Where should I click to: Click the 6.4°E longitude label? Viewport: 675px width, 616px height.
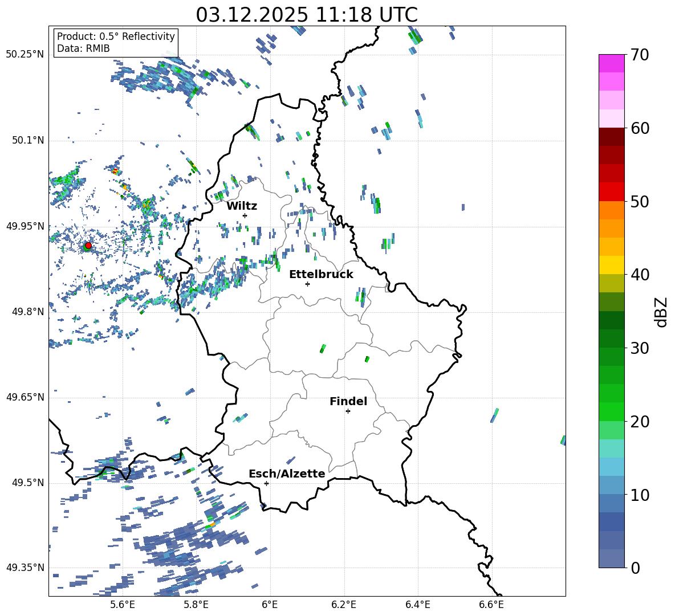pos(418,605)
